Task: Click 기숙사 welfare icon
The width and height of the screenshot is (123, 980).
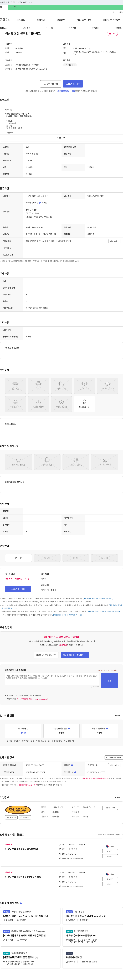Action: click(x=38, y=386)
